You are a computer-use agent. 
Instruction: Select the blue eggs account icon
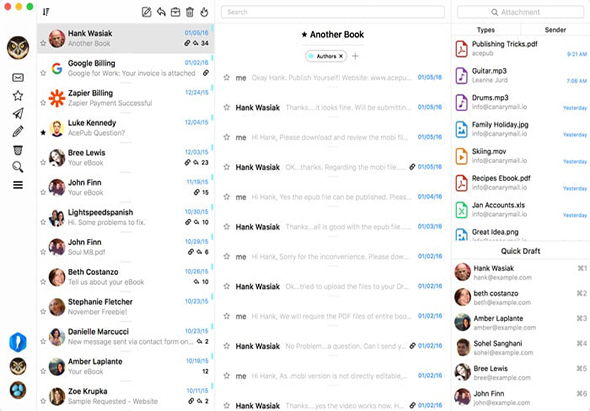[x=18, y=390]
